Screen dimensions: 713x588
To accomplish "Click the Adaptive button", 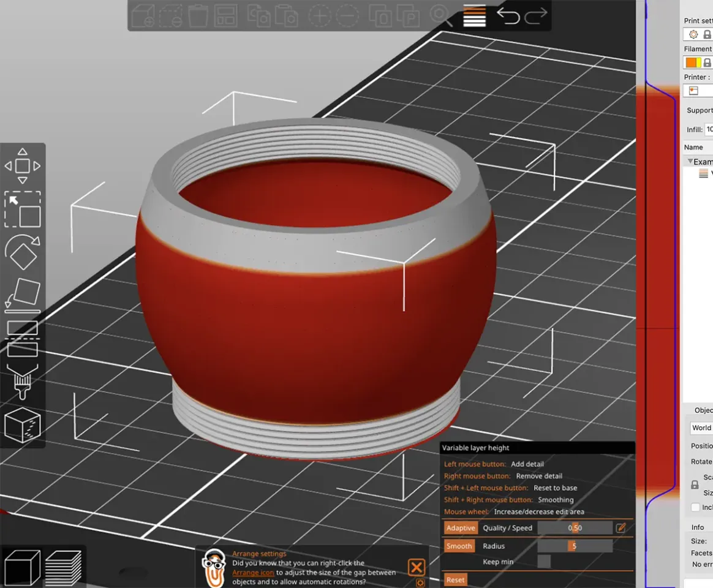I will pyautogui.click(x=461, y=528).
